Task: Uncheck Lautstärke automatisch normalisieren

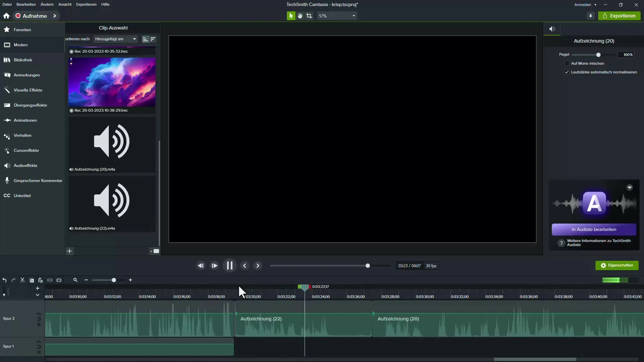Action: 567,72
